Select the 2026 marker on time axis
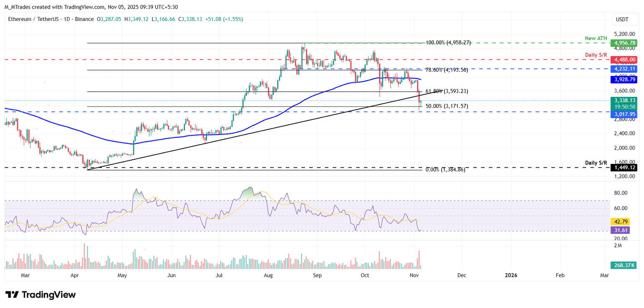Screen dimensions: 644x308 pyautogui.click(x=511, y=275)
